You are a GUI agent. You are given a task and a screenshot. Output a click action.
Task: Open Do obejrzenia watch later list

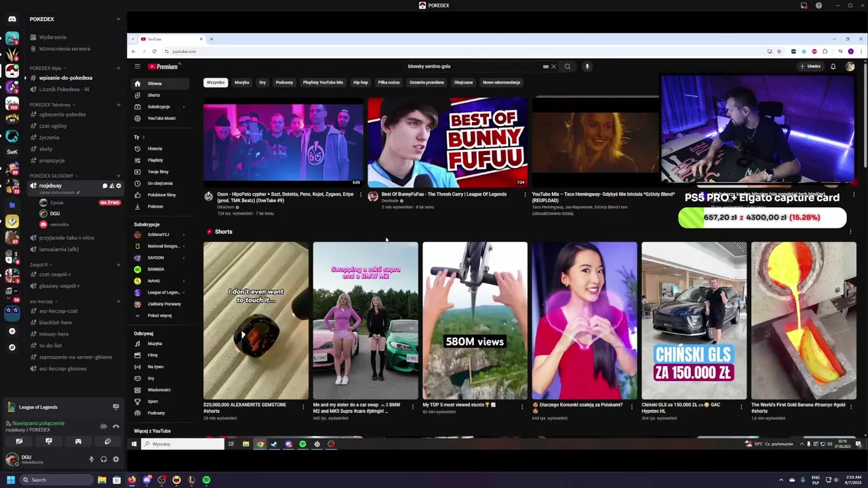(160, 183)
